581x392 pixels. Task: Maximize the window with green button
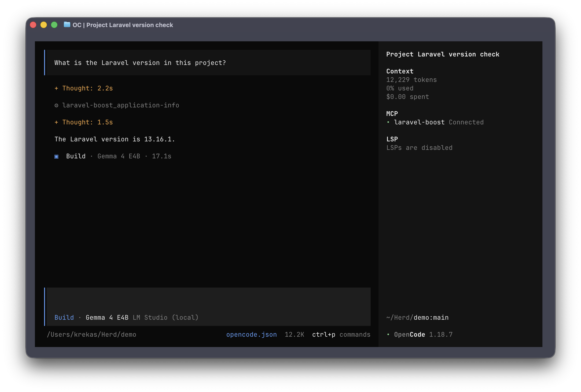click(x=54, y=25)
